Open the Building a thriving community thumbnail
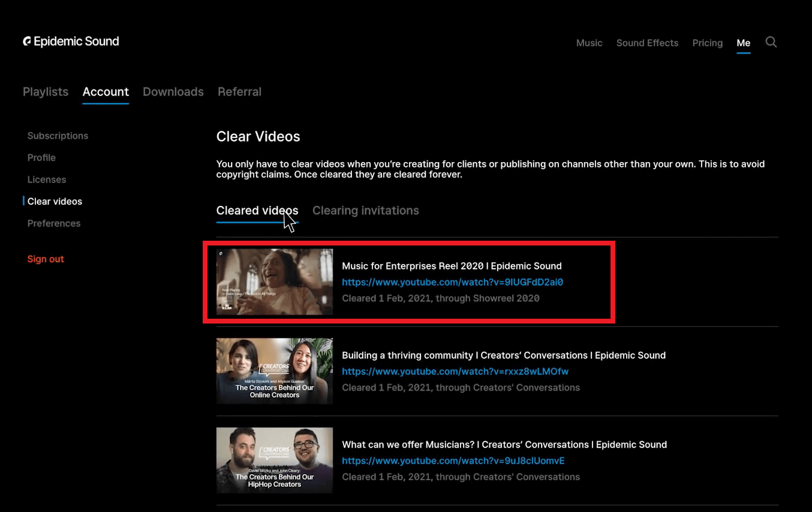This screenshot has width=812, height=512. click(275, 371)
